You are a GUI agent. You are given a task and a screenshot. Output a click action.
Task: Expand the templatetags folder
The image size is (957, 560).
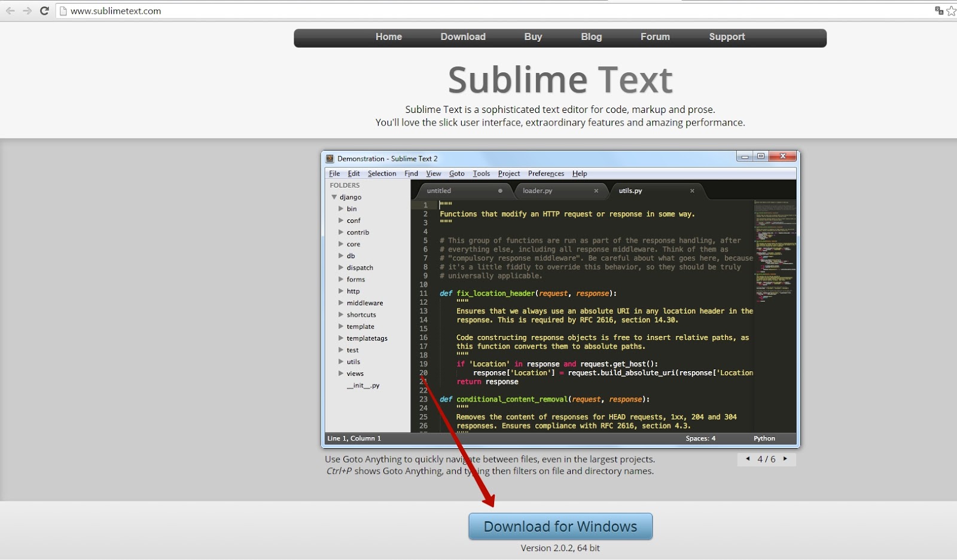coord(341,338)
